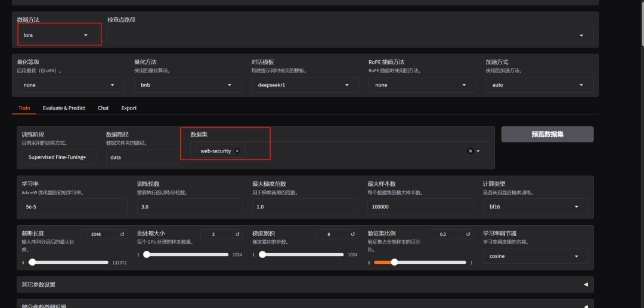
Task: Click the 验证集比例 slider track
Action: (x=416, y=262)
